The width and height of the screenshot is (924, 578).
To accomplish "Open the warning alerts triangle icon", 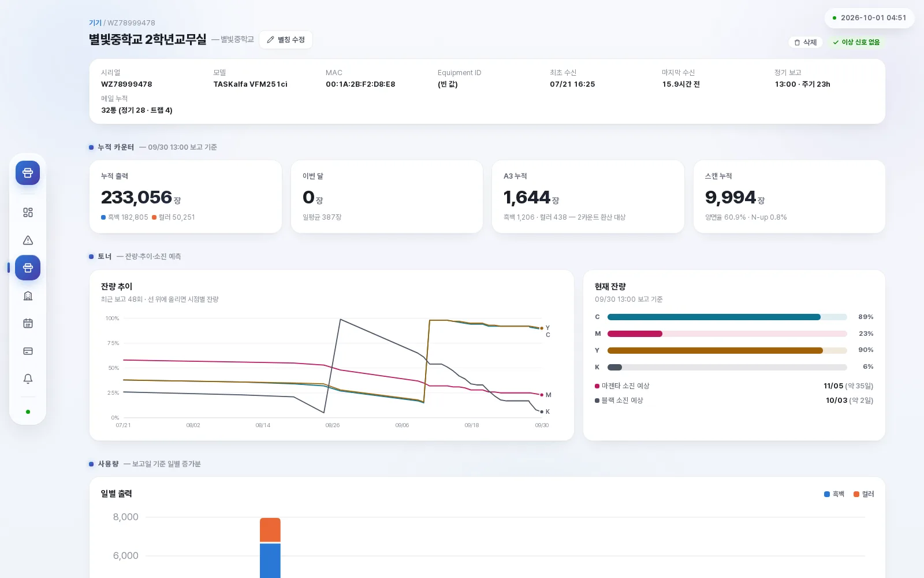I will pos(28,240).
